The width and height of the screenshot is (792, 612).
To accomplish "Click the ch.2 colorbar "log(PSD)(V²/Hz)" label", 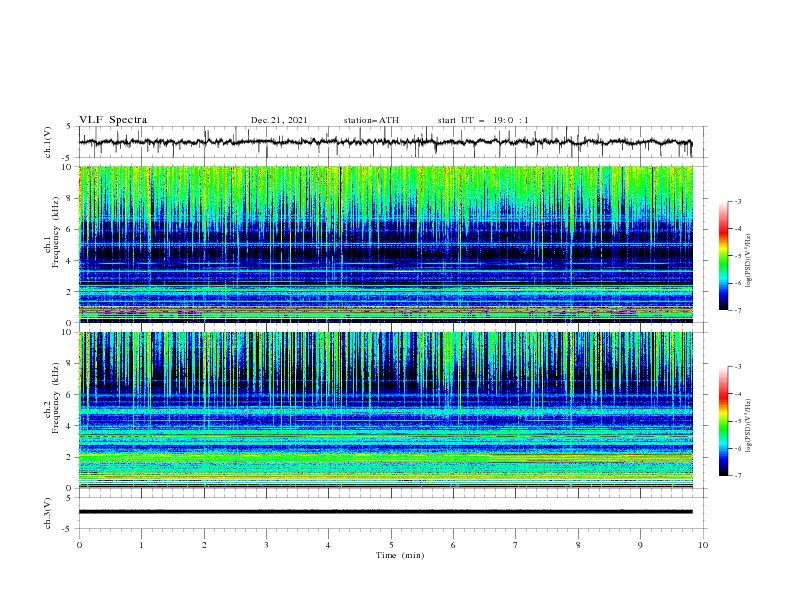I will tap(749, 425).
